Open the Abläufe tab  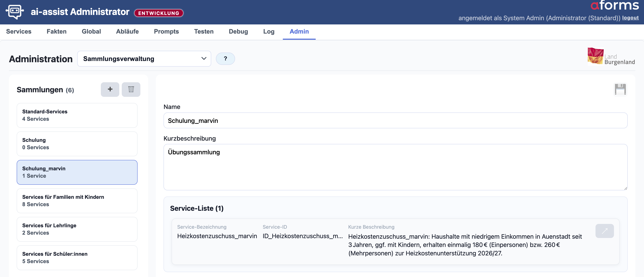127,31
